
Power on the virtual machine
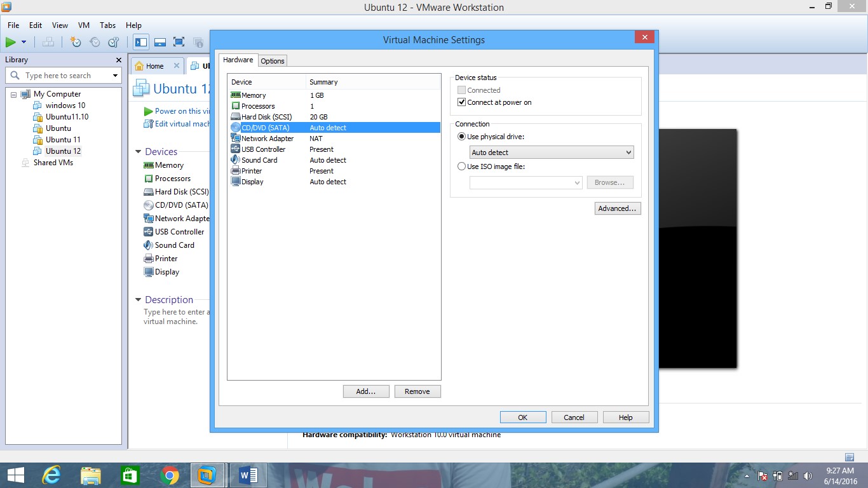tap(11, 42)
